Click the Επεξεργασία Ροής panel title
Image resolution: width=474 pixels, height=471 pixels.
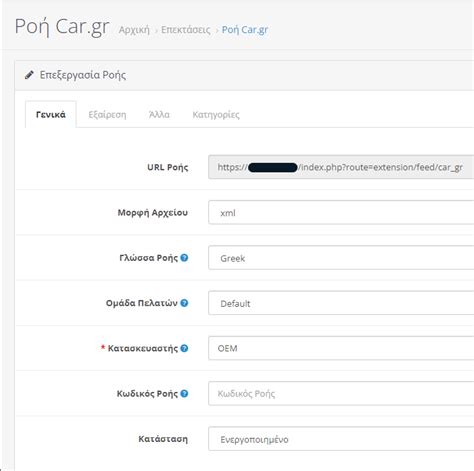point(83,75)
